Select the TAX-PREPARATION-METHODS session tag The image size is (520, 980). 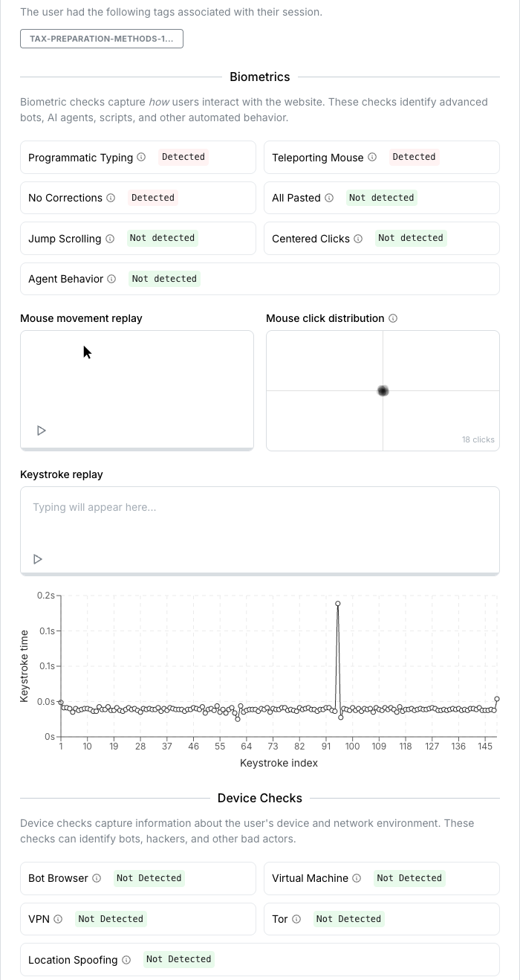pos(102,39)
